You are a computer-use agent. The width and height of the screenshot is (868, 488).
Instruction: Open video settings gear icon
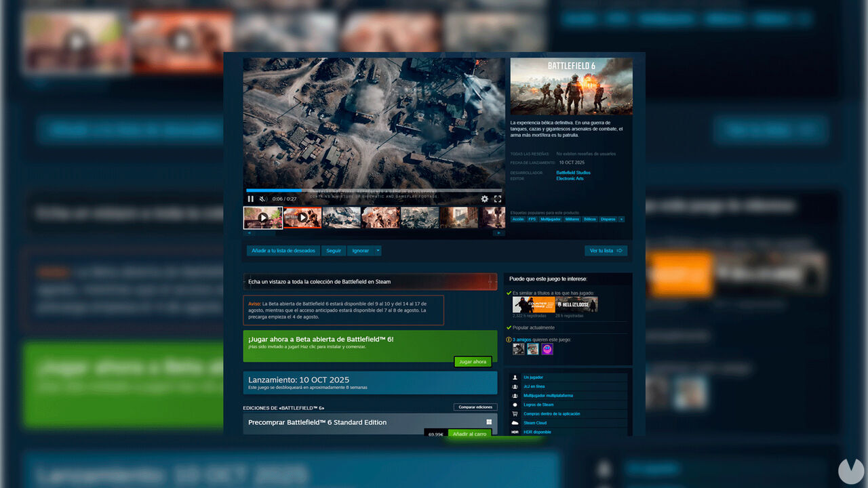pyautogui.click(x=484, y=199)
